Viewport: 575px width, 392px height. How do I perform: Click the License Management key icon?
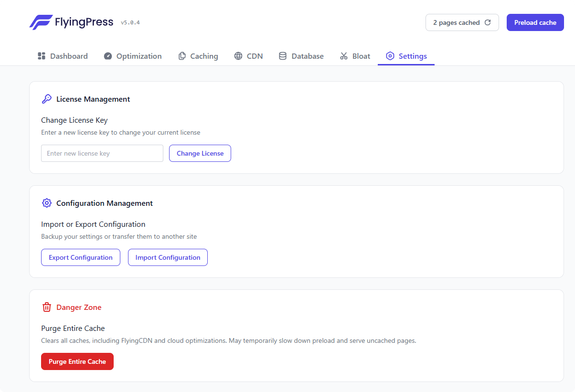(47, 99)
